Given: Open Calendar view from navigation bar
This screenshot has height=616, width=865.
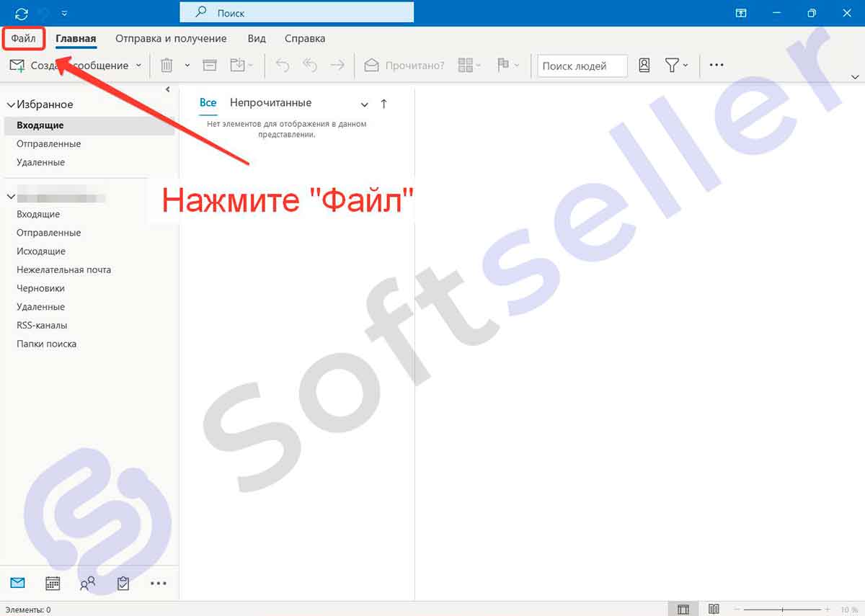Looking at the screenshot, I should click(x=53, y=584).
